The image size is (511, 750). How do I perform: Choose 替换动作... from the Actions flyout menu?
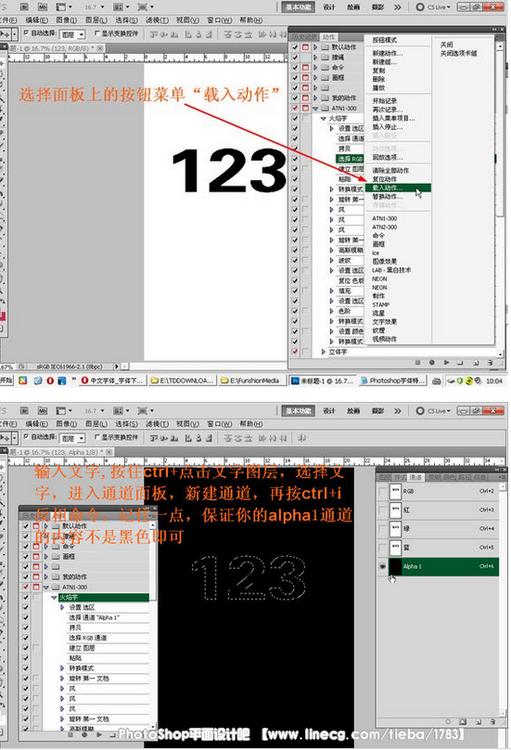pos(388,197)
